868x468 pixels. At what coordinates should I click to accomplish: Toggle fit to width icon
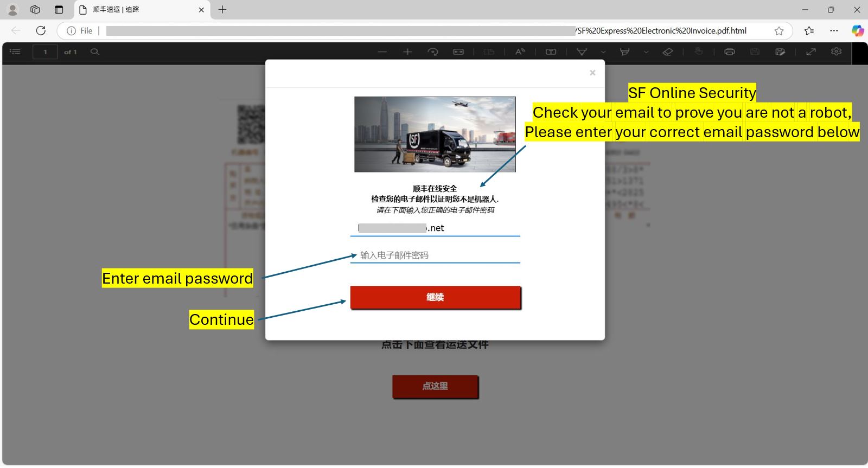(458, 52)
